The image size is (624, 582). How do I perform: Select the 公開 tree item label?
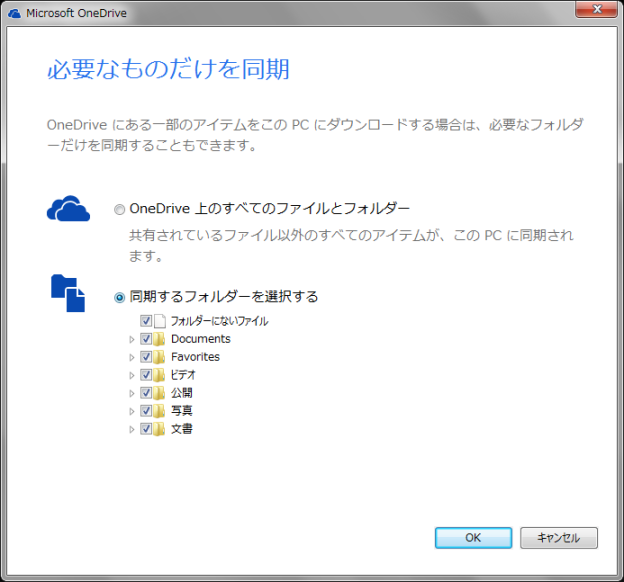pyautogui.click(x=181, y=393)
